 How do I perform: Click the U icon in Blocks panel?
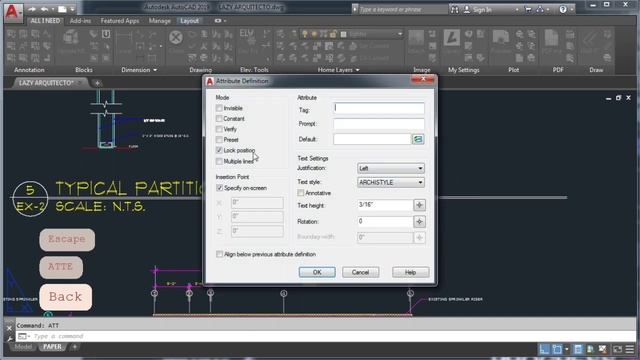(106, 34)
